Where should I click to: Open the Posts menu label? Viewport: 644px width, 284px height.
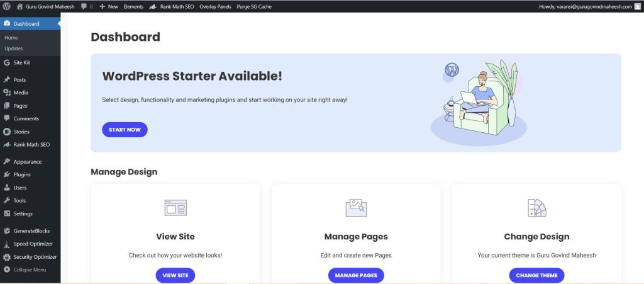click(x=19, y=80)
